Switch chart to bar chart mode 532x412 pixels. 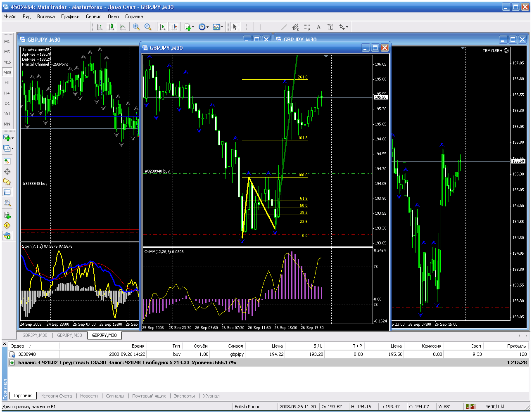point(100,27)
